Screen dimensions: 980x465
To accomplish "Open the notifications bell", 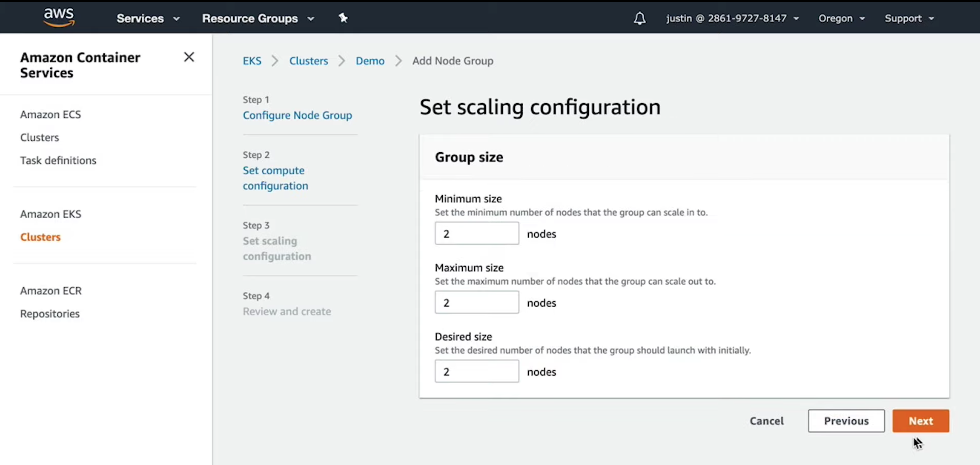I will point(639,18).
